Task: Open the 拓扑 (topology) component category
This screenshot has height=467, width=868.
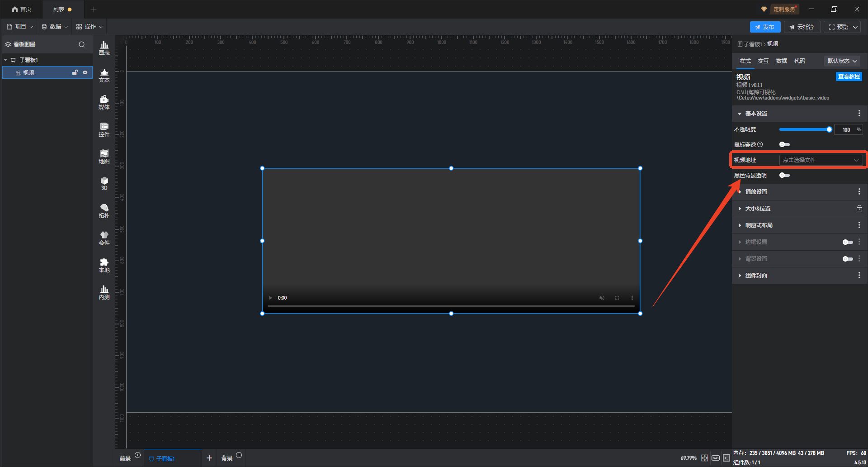Action: pos(104,211)
